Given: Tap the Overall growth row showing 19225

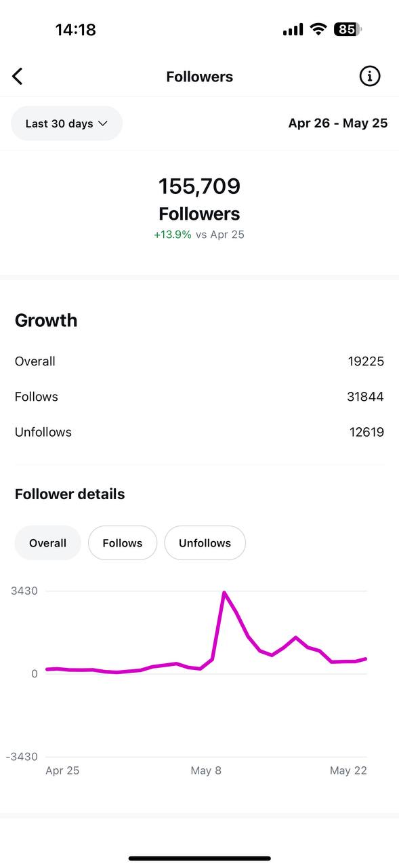Looking at the screenshot, I should (199, 361).
